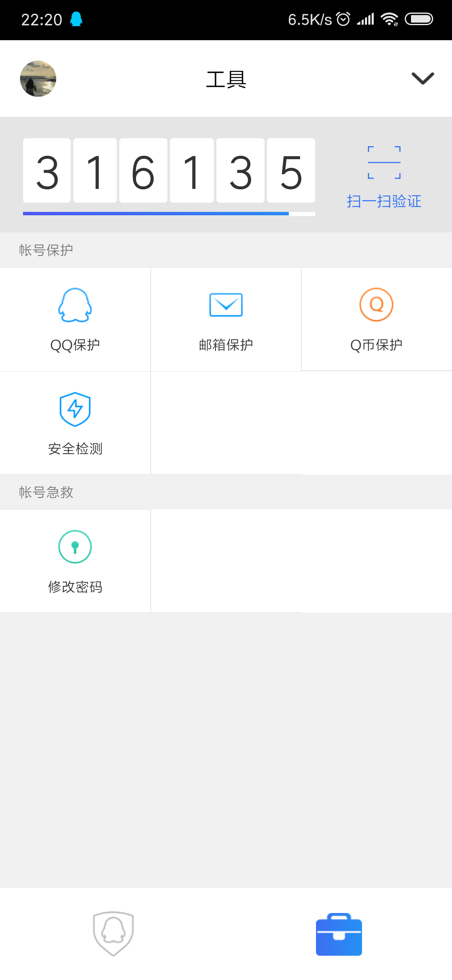Open the profile avatar photo

[x=38, y=79]
